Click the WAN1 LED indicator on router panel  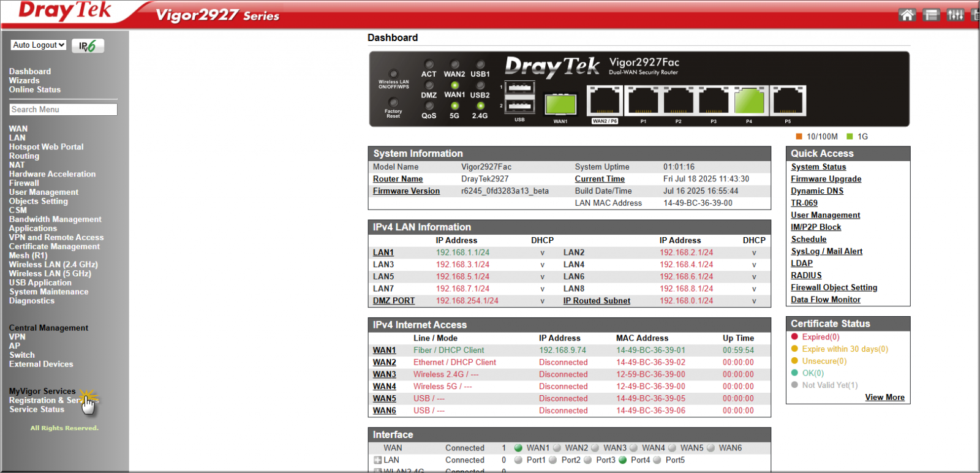point(454,85)
